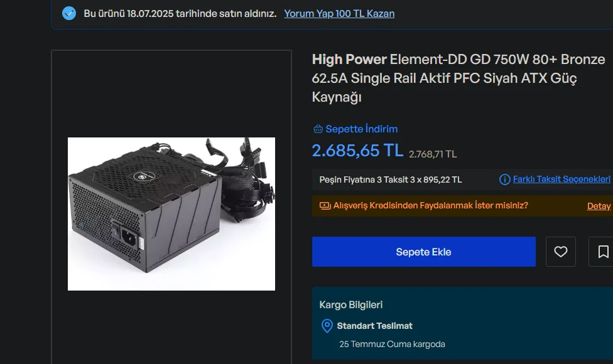Screen dimensions: 613x364
Task: Click the basket icon beside Sepette İndirim
Action: click(x=318, y=129)
